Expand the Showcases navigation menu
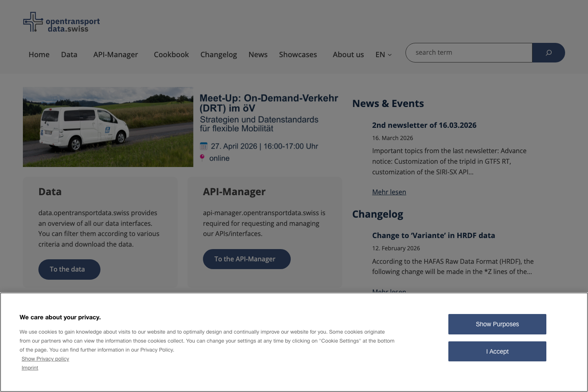This screenshot has width=588, height=392. [298, 54]
